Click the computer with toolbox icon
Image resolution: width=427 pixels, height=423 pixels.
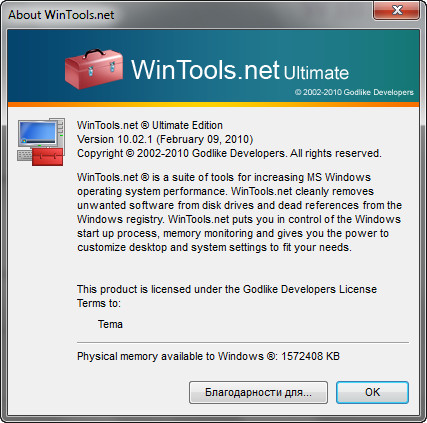pos(41,142)
